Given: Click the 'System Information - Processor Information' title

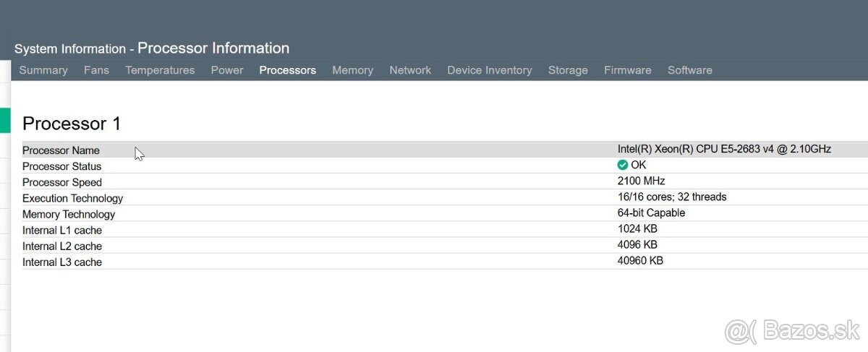Looking at the screenshot, I should click(152, 48).
